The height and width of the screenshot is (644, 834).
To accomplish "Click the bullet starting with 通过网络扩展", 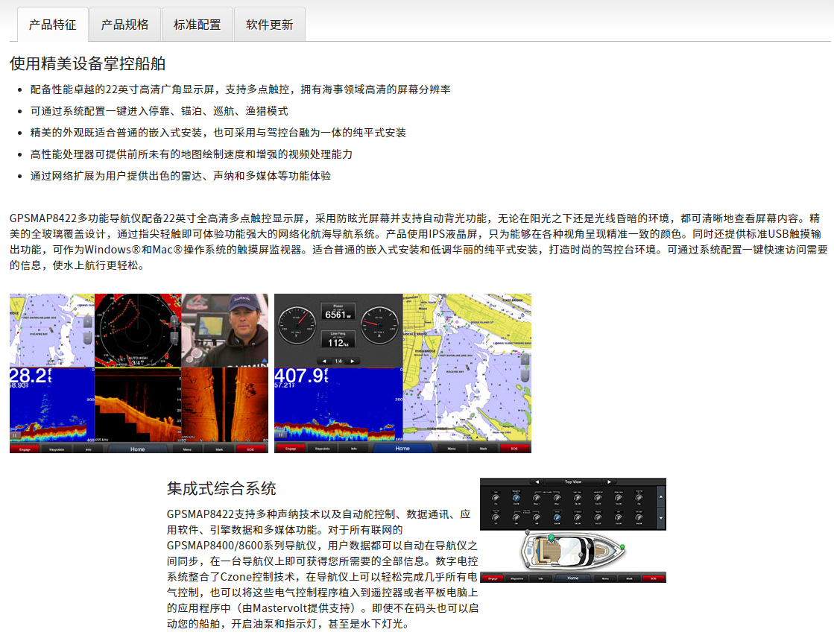I will [180, 175].
